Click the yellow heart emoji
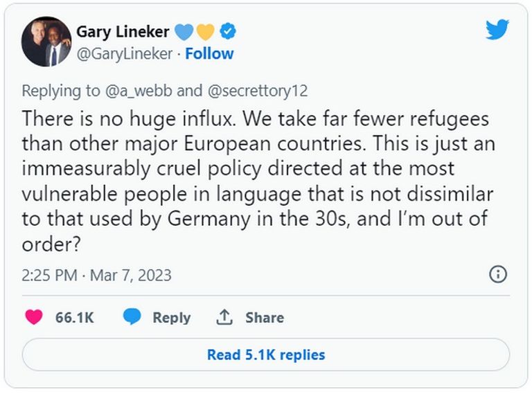532x394 pixels. point(206,31)
